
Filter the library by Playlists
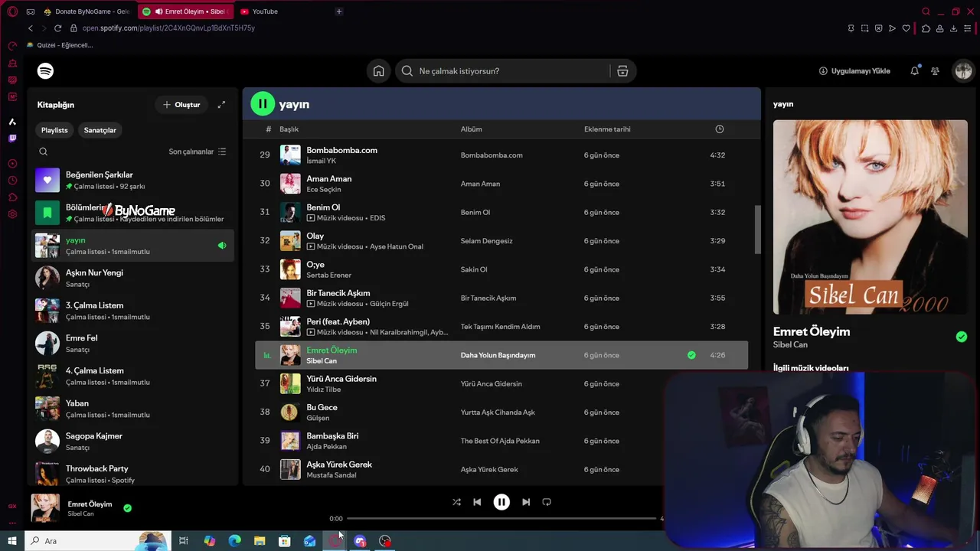point(54,130)
